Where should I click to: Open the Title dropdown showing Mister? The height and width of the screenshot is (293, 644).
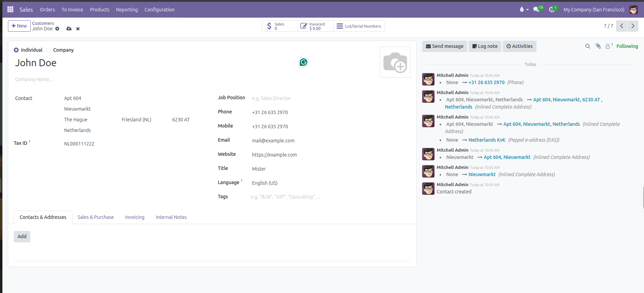tap(331, 169)
